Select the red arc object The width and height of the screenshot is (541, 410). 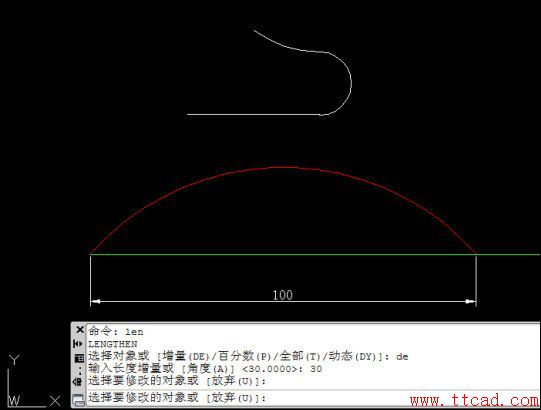click(283, 167)
